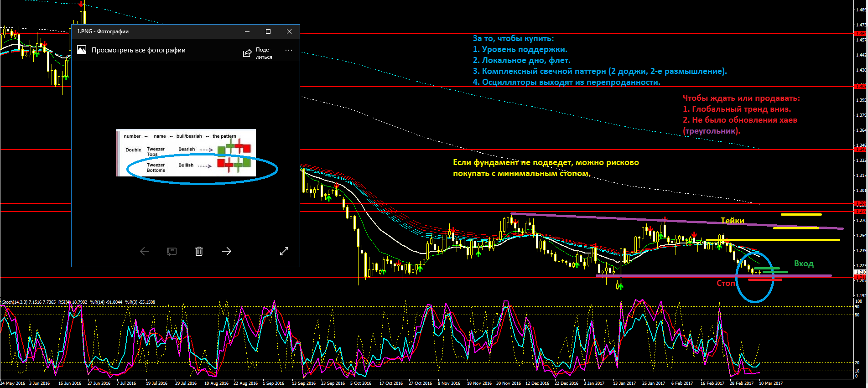Click the '10 Mar 2017' date on time axis
The width and height of the screenshot is (868, 388).
click(x=770, y=383)
